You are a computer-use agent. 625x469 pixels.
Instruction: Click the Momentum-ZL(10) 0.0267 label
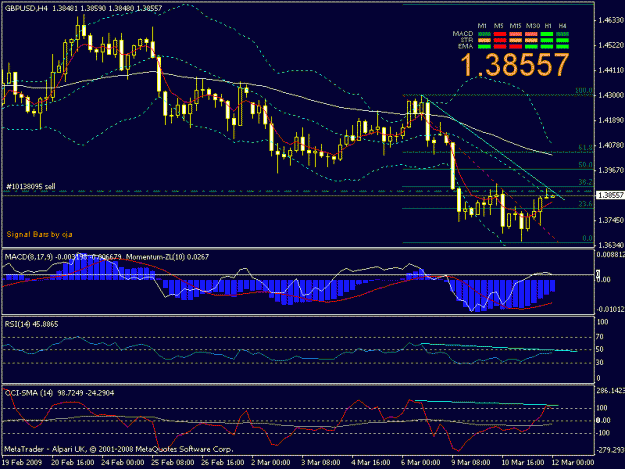click(167, 257)
